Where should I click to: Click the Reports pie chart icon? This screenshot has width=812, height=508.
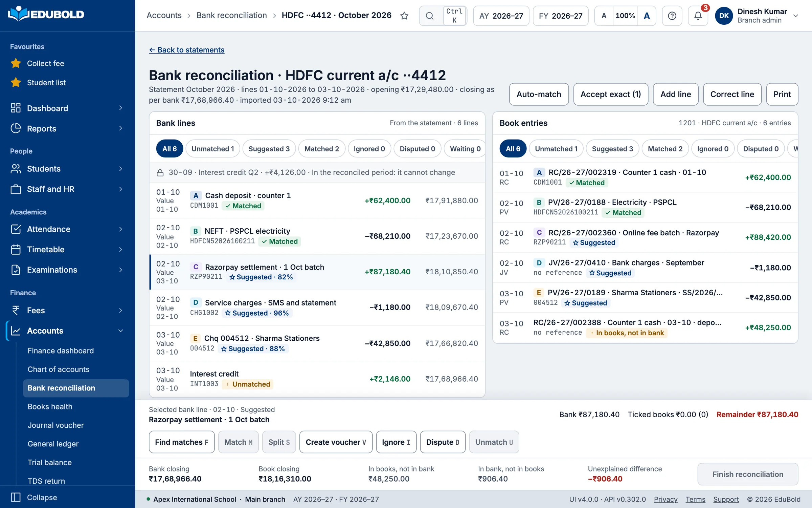[16, 128]
